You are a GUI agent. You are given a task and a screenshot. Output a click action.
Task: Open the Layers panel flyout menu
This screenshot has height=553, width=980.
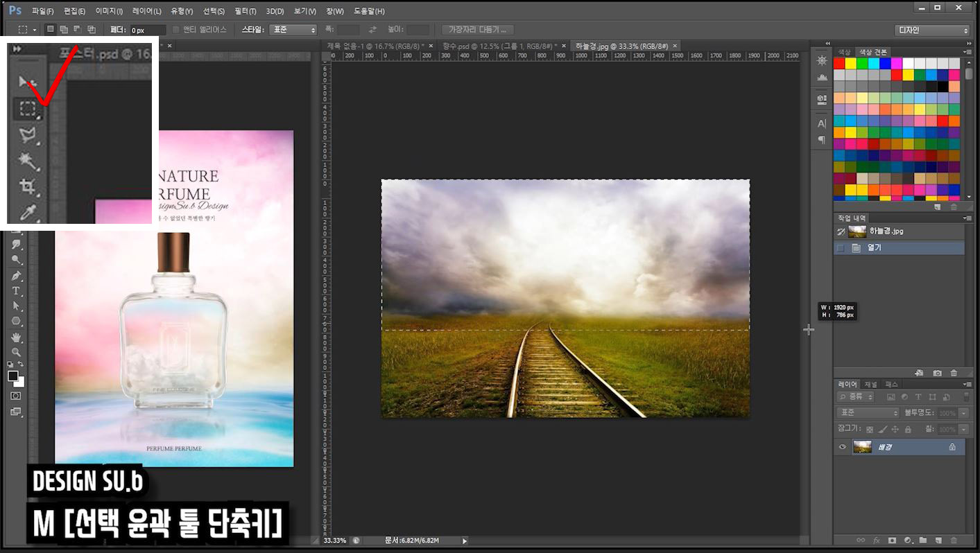(x=966, y=384)
